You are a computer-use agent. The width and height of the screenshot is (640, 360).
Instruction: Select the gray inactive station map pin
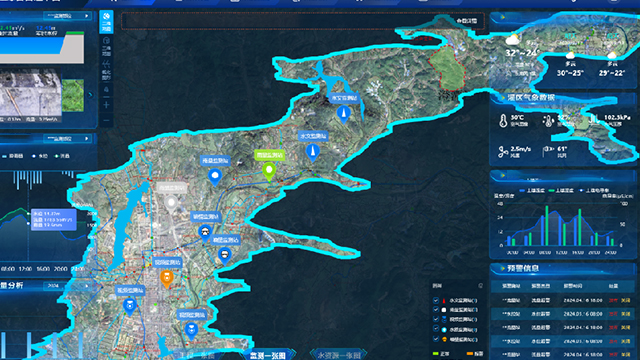click(x=171, y=203)
